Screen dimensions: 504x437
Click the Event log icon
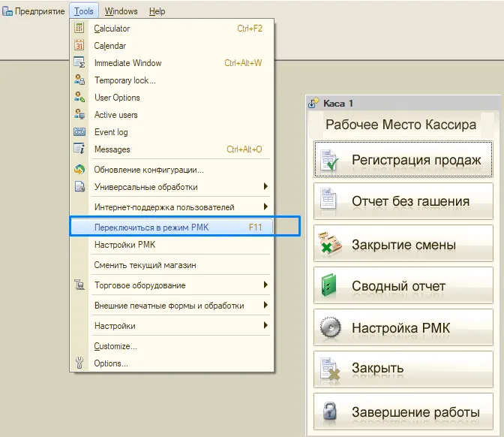(79, 131)
